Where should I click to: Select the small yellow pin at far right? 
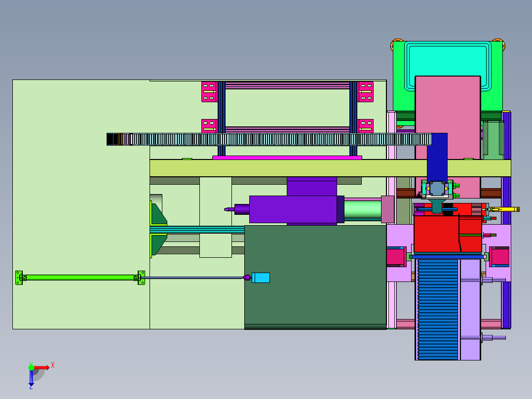(x=504, y=209)
